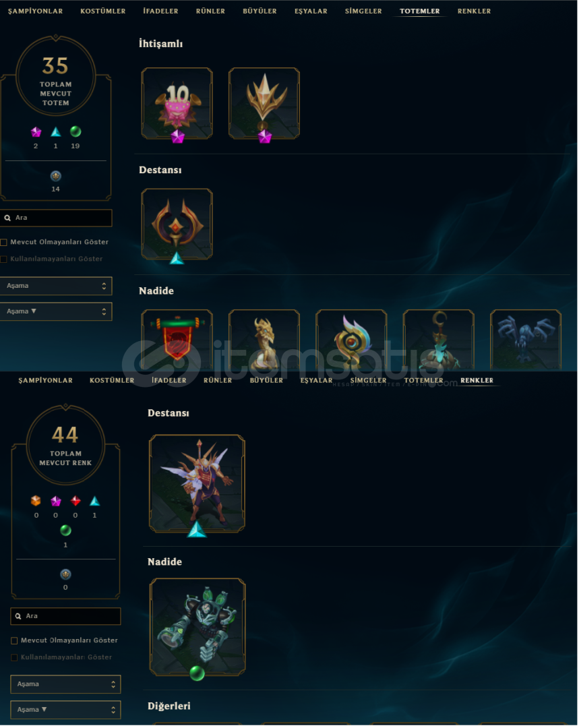Select the golden crown ward in İhtişamlı
This screenshot has height=728, width=579.
(x=264, y=104)
